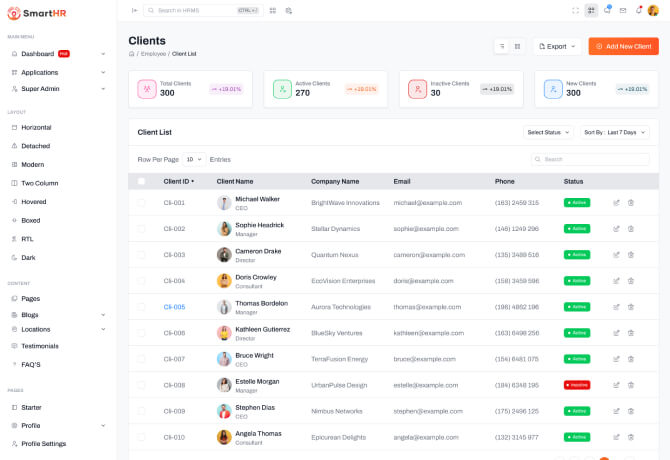The width and height of the screenshot is (670, 460).
Task: Collapse the sidebar with toggle icon
Action: (135, 10)
